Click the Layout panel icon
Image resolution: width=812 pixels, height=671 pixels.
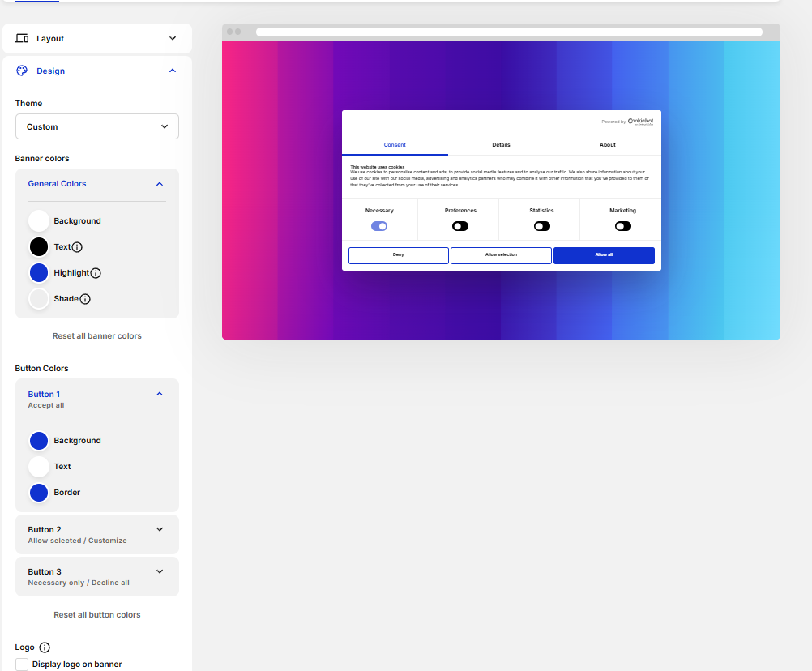pos(21,37)
